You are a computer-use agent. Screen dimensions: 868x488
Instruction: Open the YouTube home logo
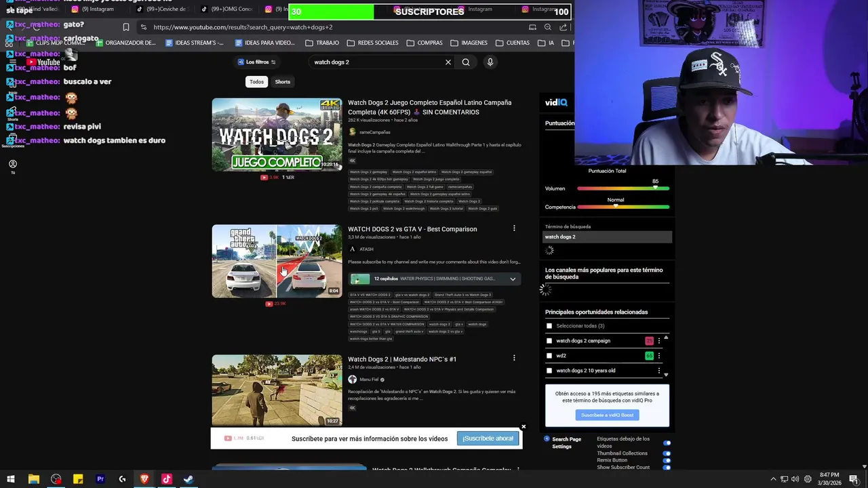coord(43,62)
